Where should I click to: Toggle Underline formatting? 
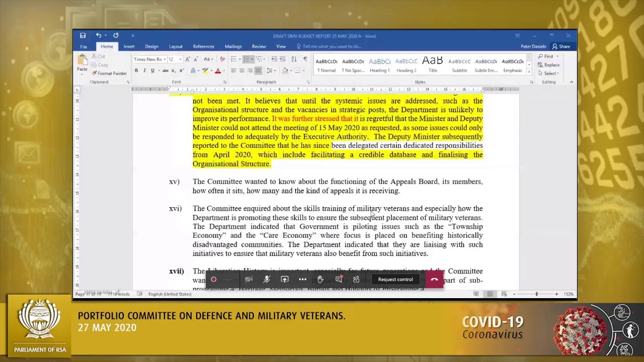pos(152,70)
